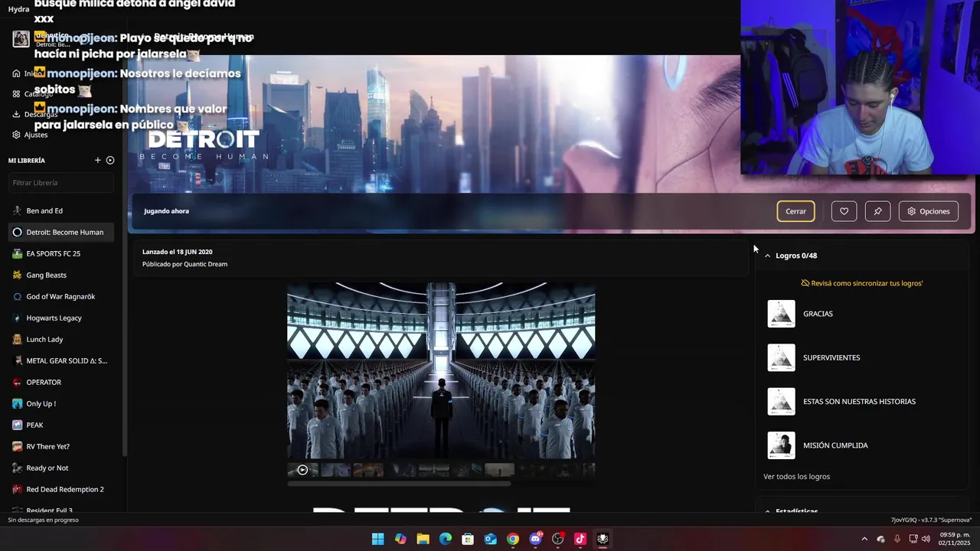Open Ver todos los logros link
This screenshot has height=551, width=980.
[x=796, y=477]
